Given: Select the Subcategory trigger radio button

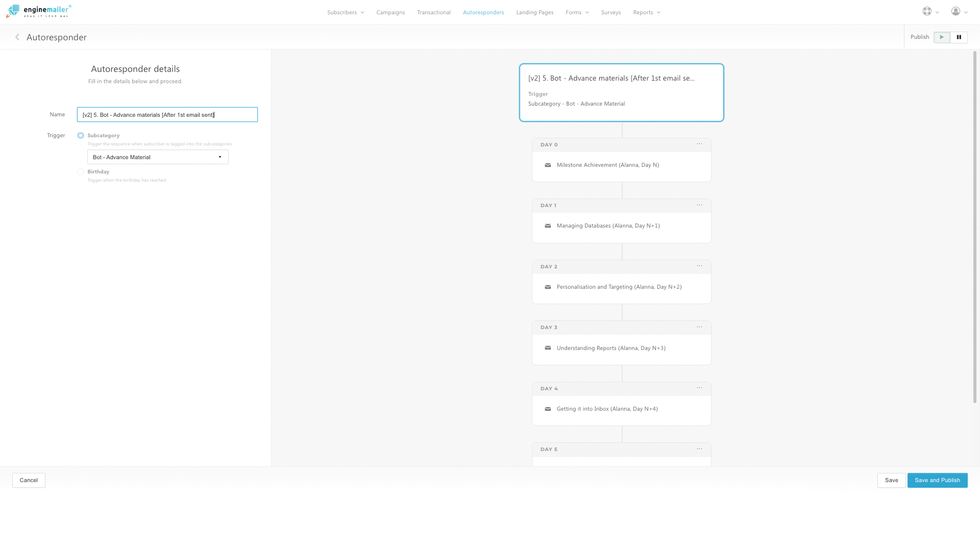Looking at the screenshot, I should [81, 136].
